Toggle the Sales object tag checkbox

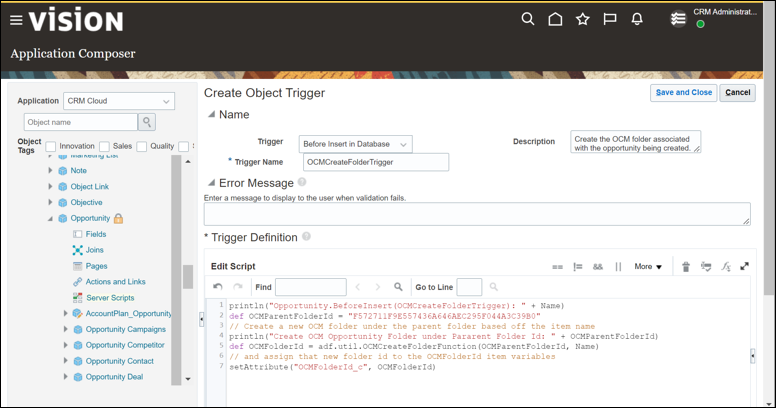point(104,146)
